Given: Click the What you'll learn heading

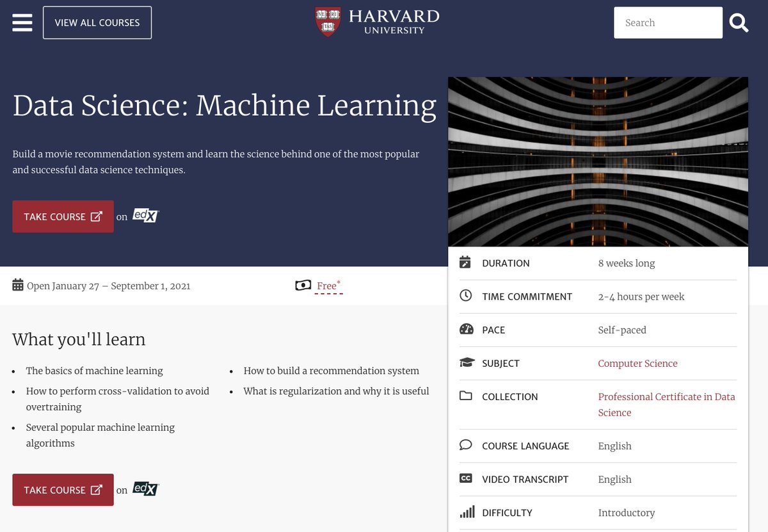Looking at the screenshot, I should [x=79, y=339].
